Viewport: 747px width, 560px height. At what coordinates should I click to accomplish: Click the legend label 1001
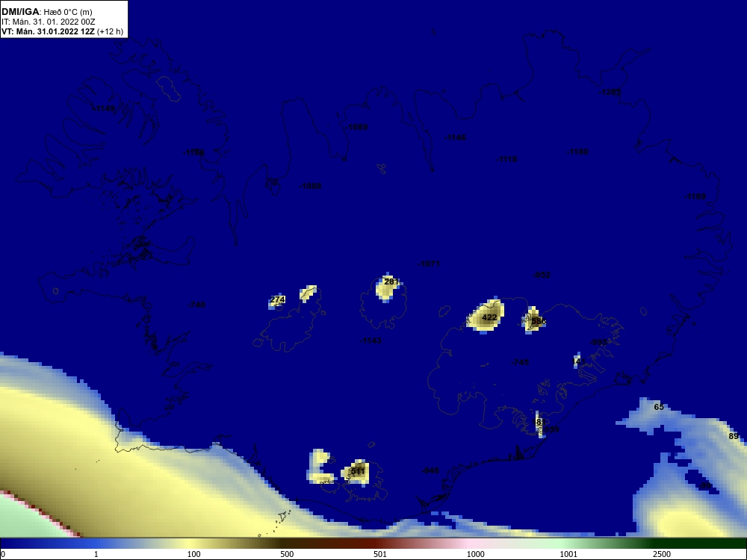[x=568, y=554]
